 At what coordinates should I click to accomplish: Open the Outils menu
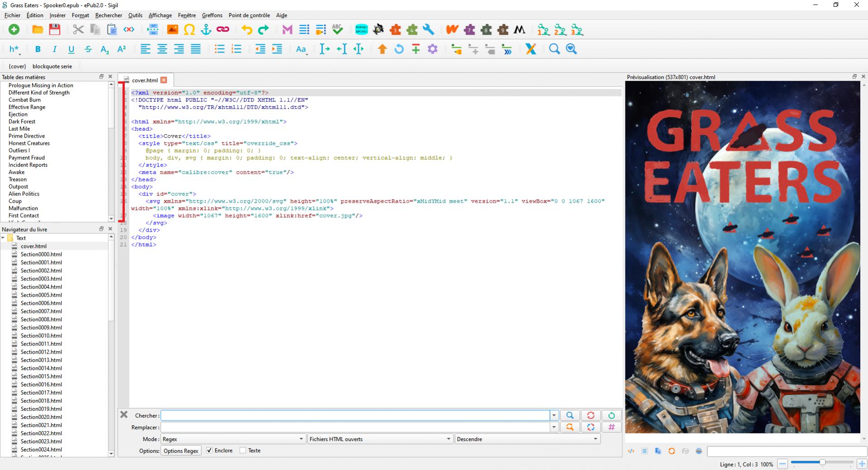135,15
